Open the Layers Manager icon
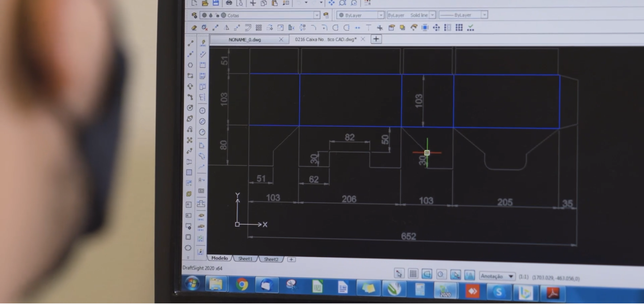 [x=194, y=15]
